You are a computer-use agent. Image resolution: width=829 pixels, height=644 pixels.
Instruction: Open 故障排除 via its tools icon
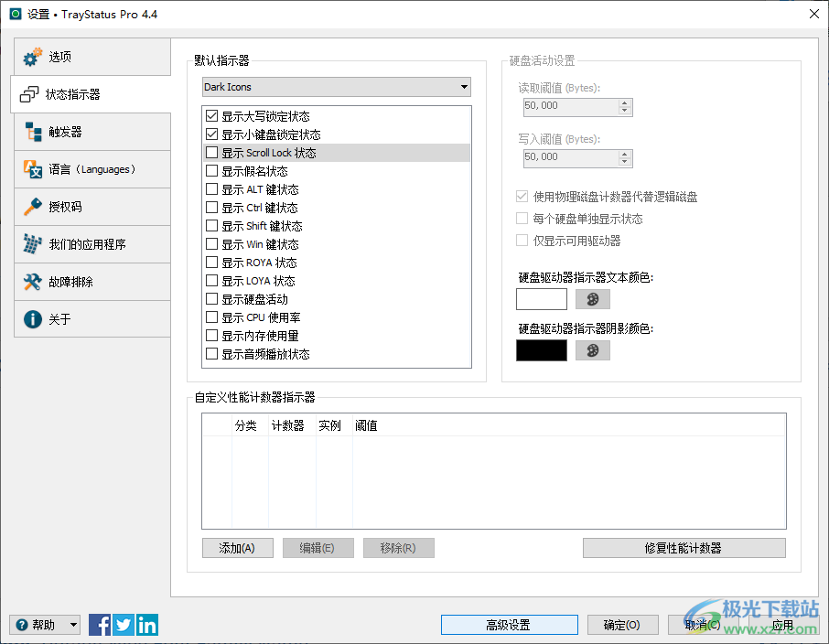(x=30, y=281)
